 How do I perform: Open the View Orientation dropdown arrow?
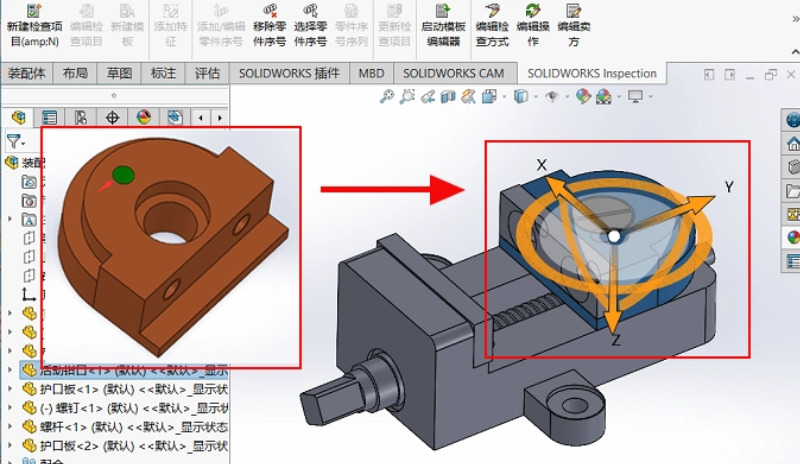pos(505,96)
